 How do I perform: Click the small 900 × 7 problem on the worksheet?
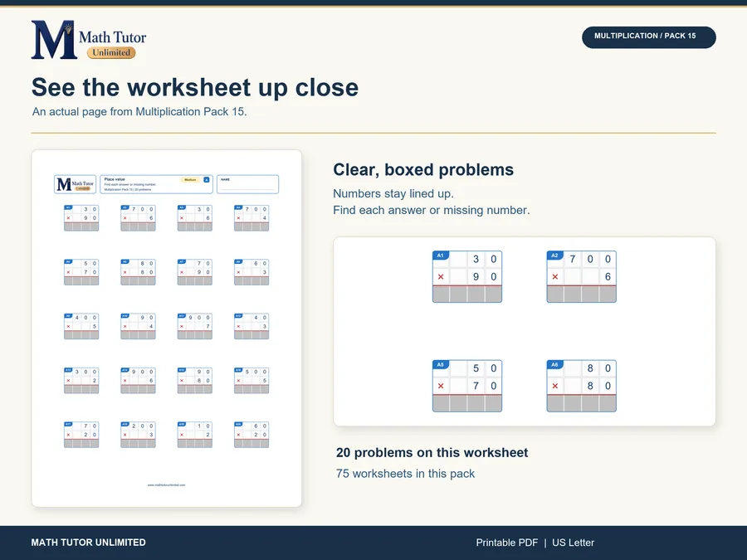coord(194,326)
